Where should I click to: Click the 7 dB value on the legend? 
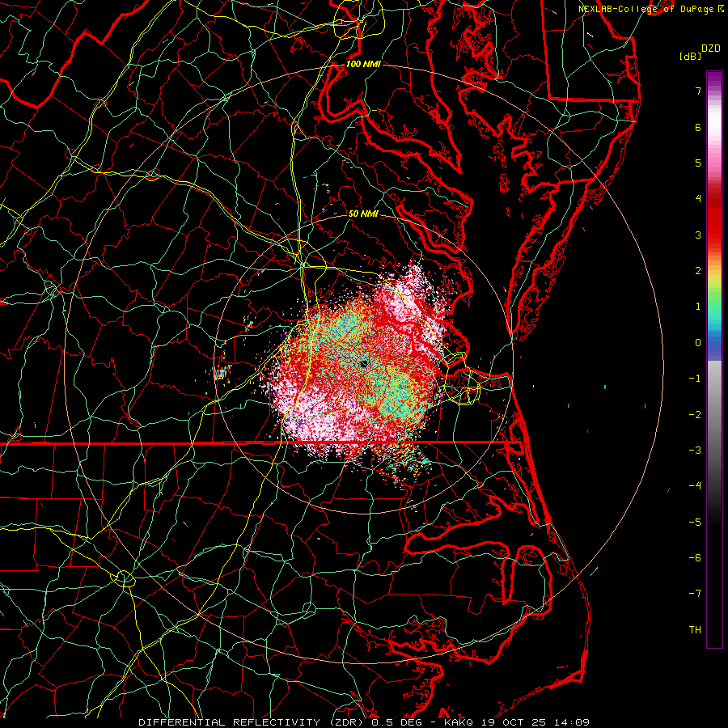pyautogui.click(x=698, y=91)
